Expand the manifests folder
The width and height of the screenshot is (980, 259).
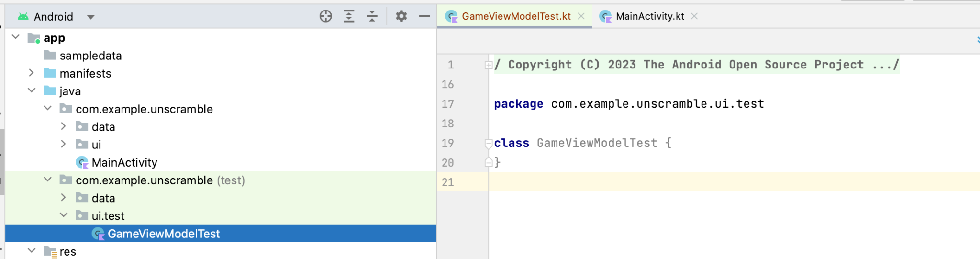click(x=32, y=73)
